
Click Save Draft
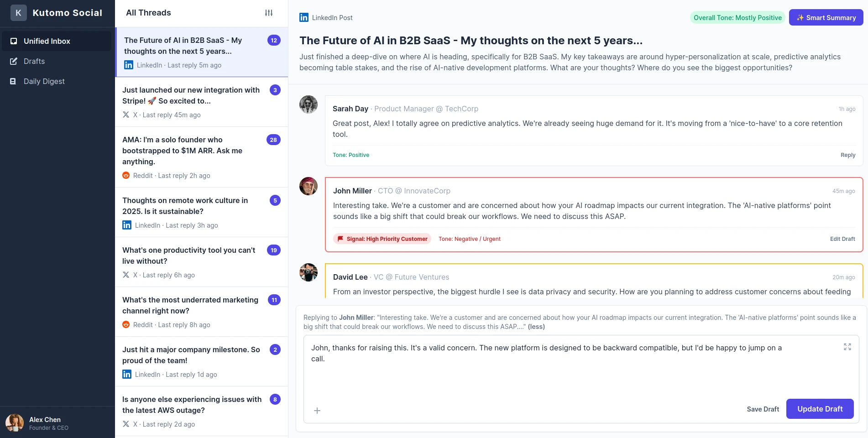coord(763,409)
